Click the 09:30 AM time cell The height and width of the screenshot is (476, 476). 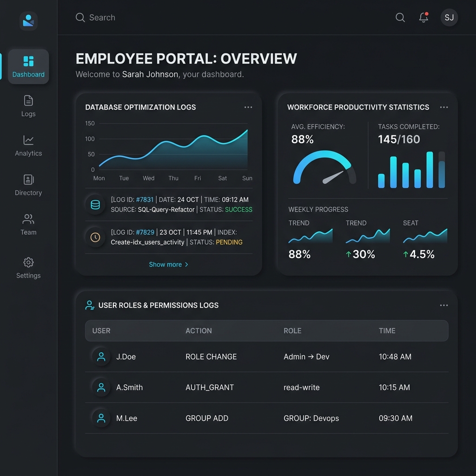[396, 418]
